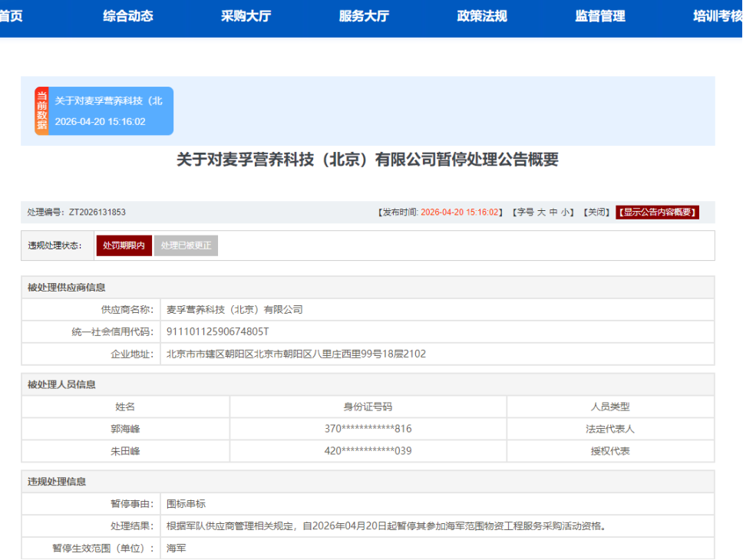The width and height of the screenshot is (743, 560).
Task: Open the 采购大厅 section
Action: point(246,16)
